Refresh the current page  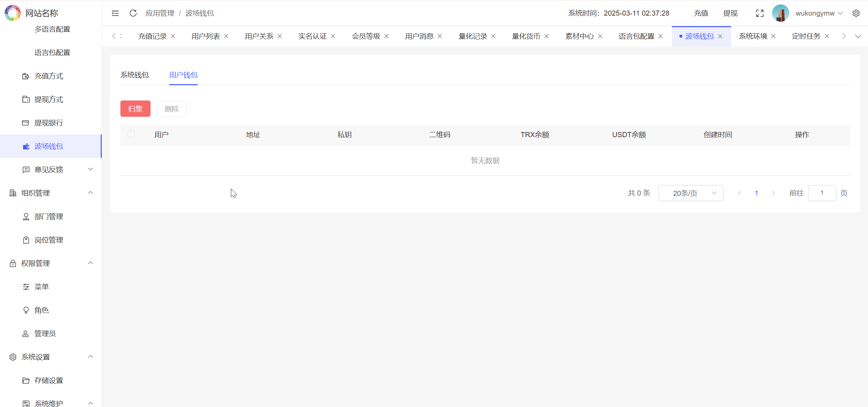pos(133,13)
